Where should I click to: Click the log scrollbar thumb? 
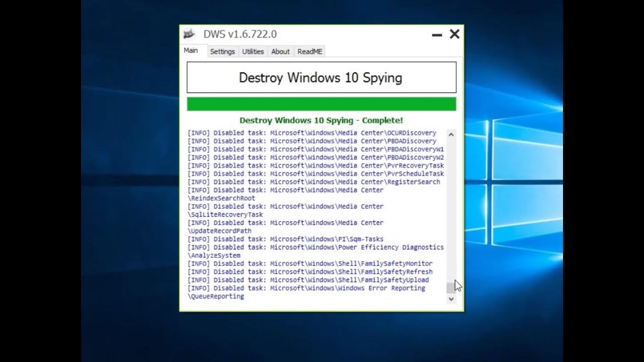click(x=450, y=288)
